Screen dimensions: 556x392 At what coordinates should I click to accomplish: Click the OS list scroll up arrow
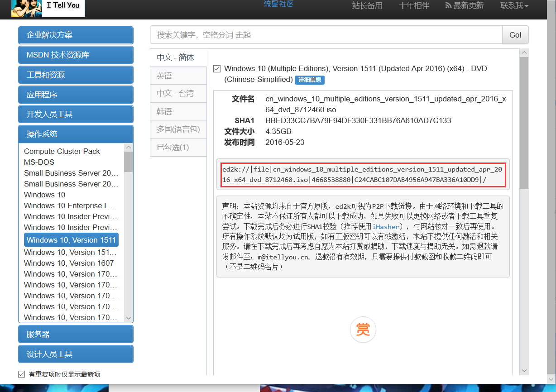pyautogui.click(x=129, y=147)
